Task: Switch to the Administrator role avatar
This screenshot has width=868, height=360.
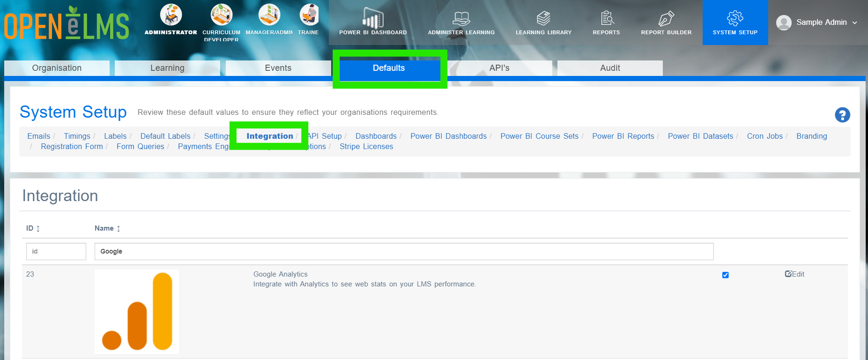Action: pos(171,15)
